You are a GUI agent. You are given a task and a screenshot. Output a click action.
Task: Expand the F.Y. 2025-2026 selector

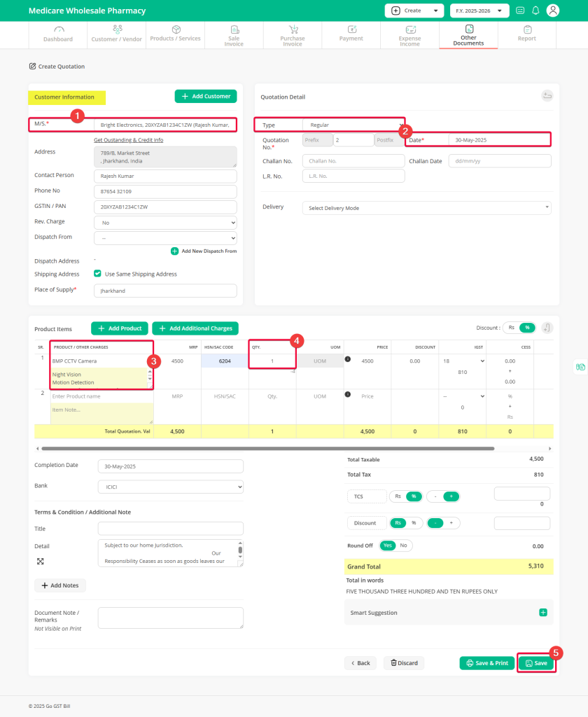(479, 11)
